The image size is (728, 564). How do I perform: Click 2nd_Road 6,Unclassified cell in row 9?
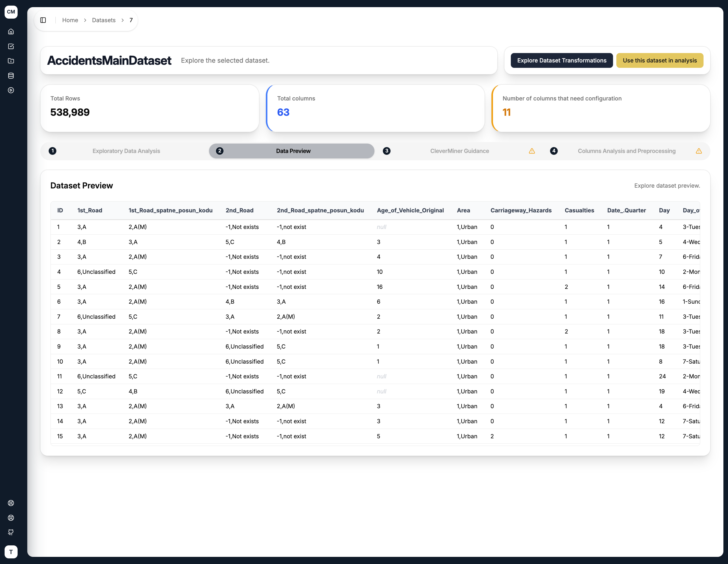point(244,347)
